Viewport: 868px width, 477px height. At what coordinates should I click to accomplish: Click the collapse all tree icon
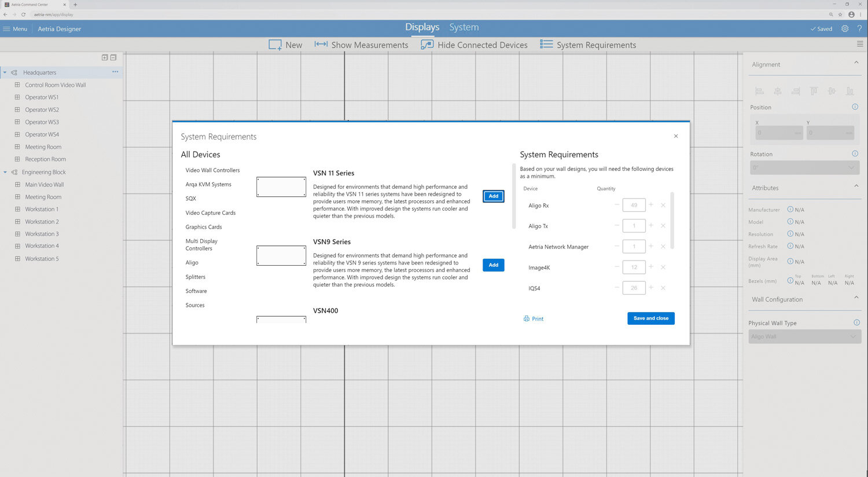pos(113,57)
